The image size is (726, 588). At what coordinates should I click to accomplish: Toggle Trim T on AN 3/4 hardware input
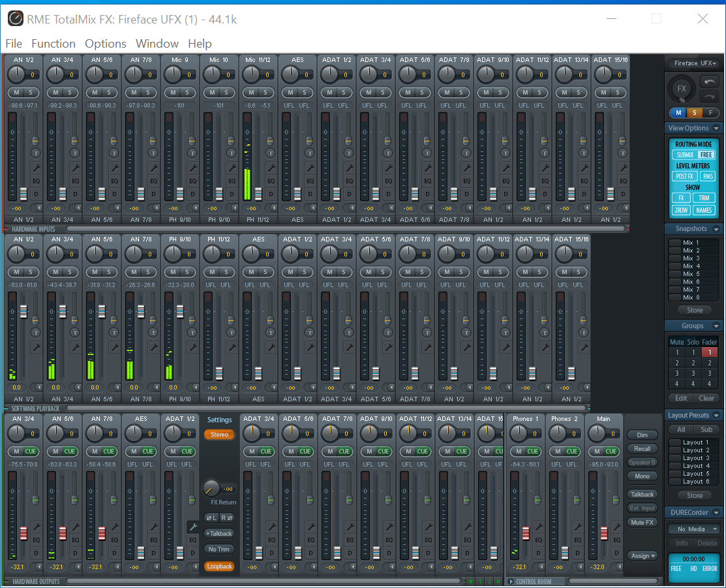[74, 153]
